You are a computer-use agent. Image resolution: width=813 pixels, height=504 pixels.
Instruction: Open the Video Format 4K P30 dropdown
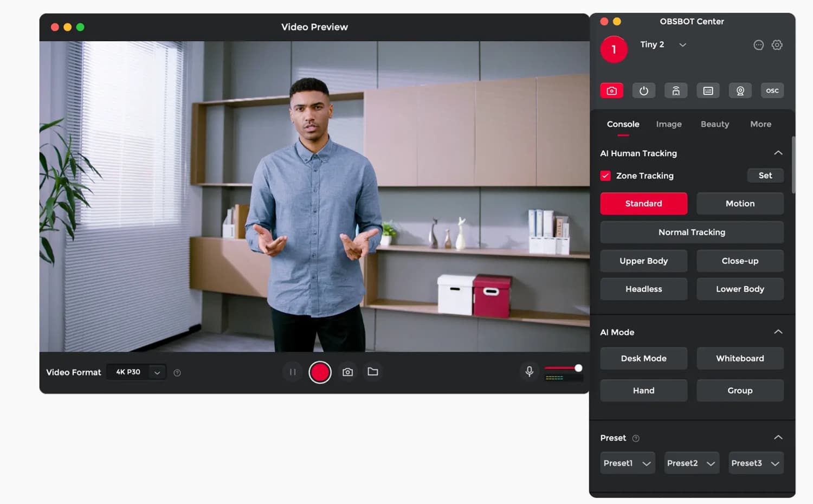pos(137,372)
